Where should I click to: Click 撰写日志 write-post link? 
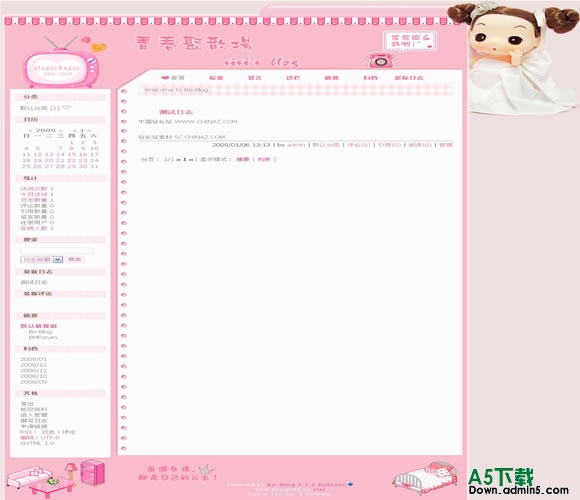coord(34,420)
